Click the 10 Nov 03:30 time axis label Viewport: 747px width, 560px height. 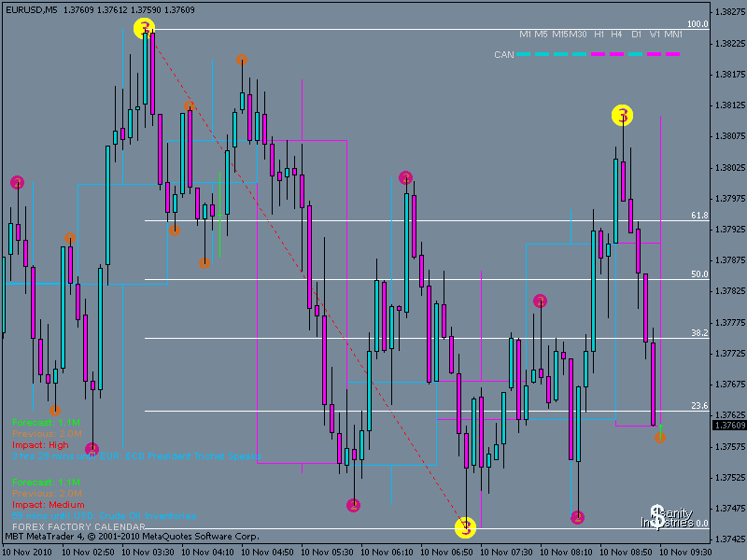[x=148, y=552]
